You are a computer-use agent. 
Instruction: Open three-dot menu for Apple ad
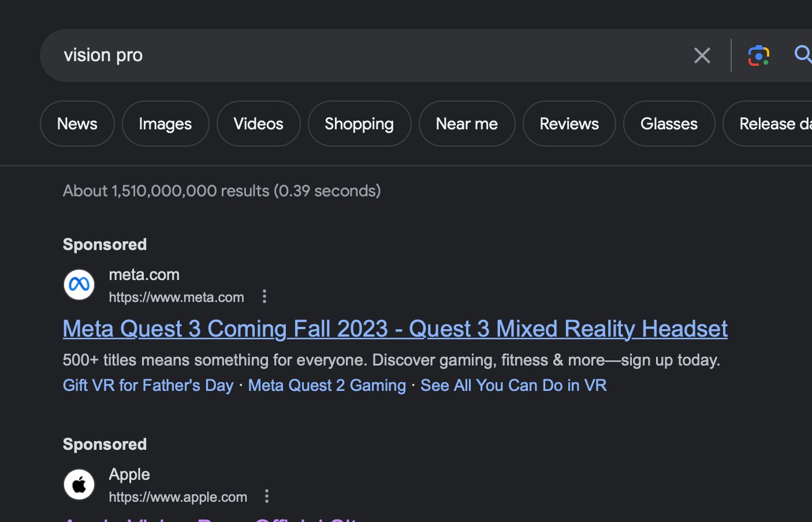pos(266,497)
